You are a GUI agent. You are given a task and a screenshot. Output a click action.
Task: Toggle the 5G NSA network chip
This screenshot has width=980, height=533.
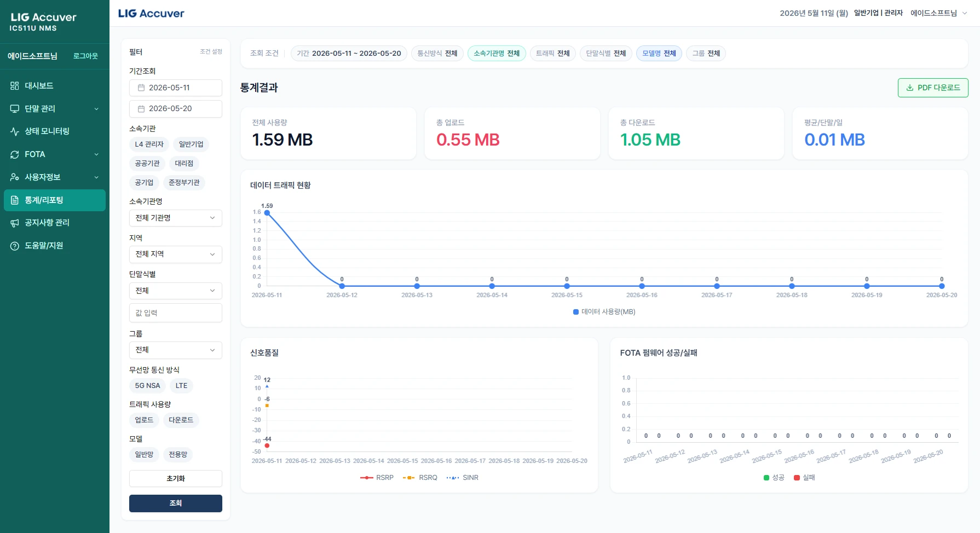click(148, 386)
